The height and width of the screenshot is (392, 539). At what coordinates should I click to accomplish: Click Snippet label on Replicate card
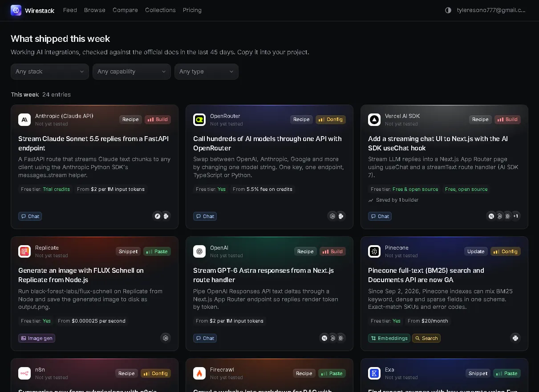pos(128,251)
